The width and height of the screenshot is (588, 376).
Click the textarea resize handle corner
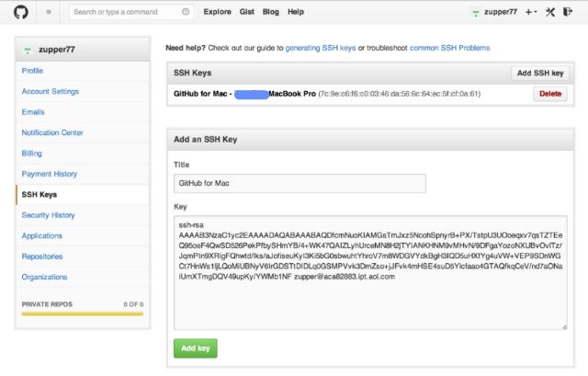click(x=564, y=327)
